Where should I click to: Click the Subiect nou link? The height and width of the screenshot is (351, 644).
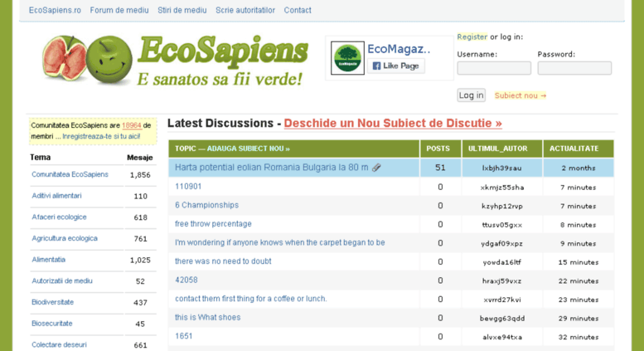[x=520, y=95]
